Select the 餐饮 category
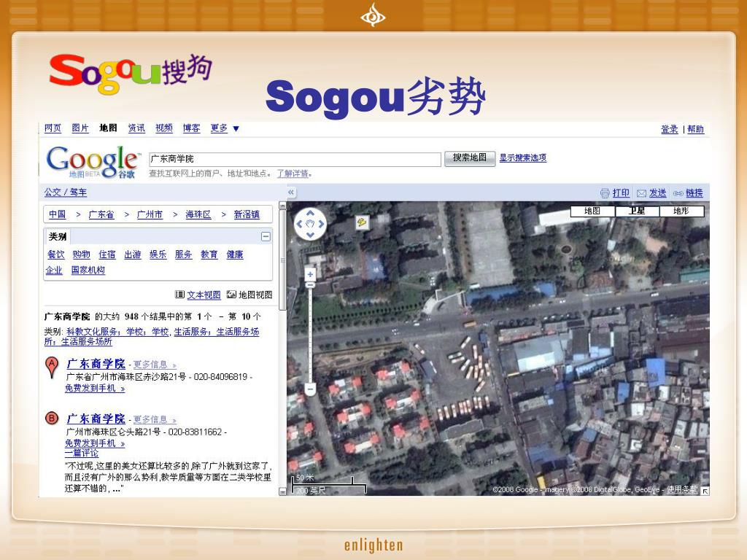 click(55, 254)
